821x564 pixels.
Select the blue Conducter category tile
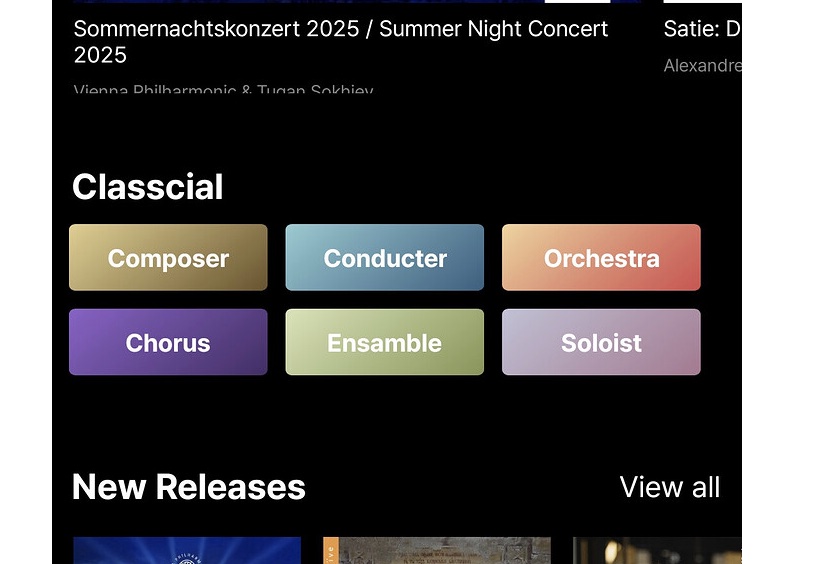coord(384,257)
